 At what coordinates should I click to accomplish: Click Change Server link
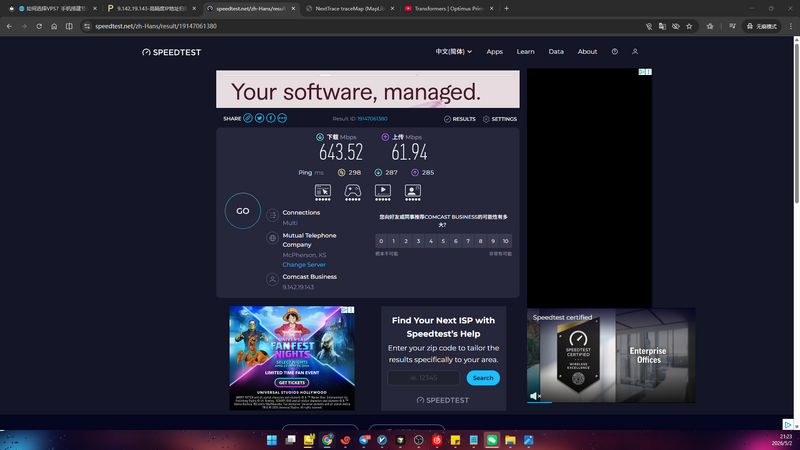pos(304,265)
